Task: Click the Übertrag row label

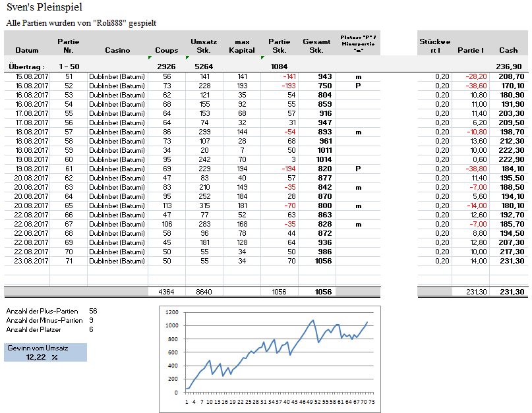Action: pos(26,67)
